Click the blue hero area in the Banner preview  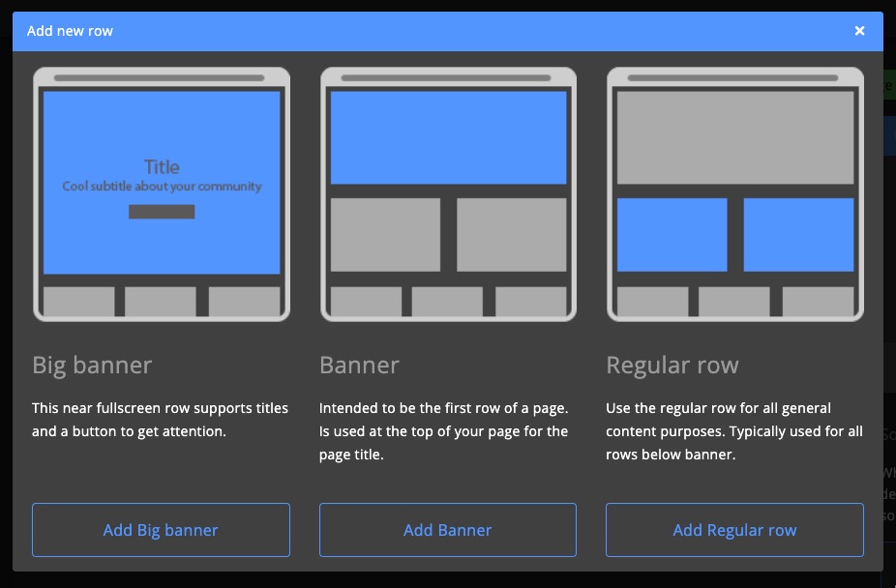tap(447, 135)
